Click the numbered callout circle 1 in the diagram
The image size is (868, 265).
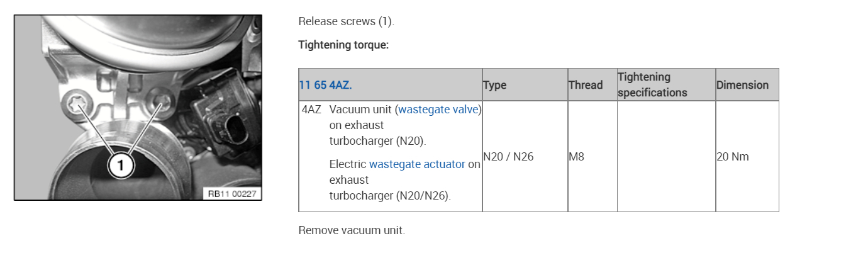(121, 165)
